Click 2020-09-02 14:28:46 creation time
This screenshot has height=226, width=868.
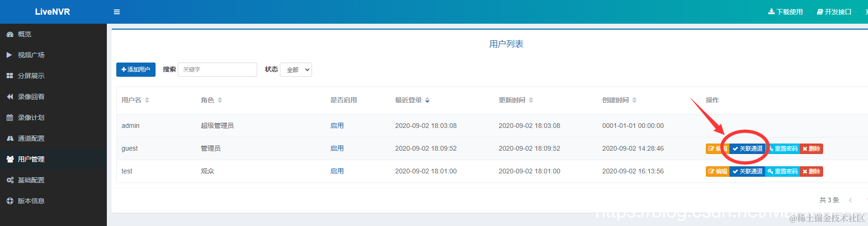(x=633, y=148)
